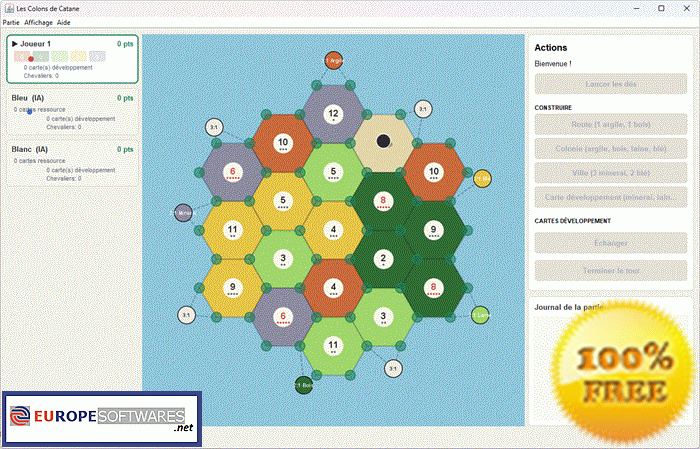This screenshot has width=700, height=449.
Task: Select the desert hex tile
Action: [x=383, y=143]
